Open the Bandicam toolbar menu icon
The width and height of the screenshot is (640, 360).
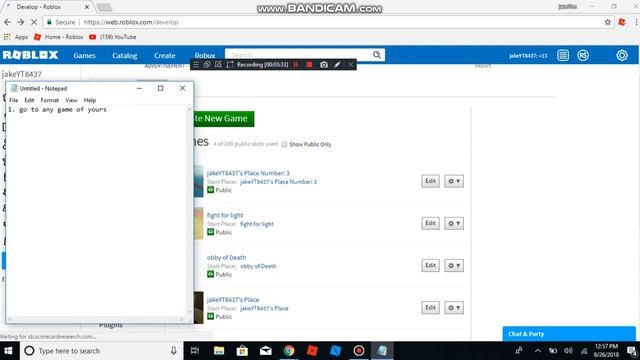(196, 64)
